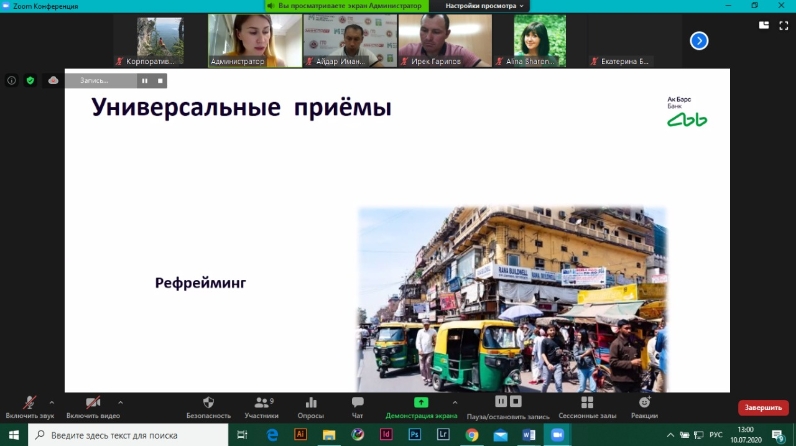Image resolution: width=796 pixels, height=446 pixels.
Task: Open the Опросы polls icon
Action: click(310, 403)
